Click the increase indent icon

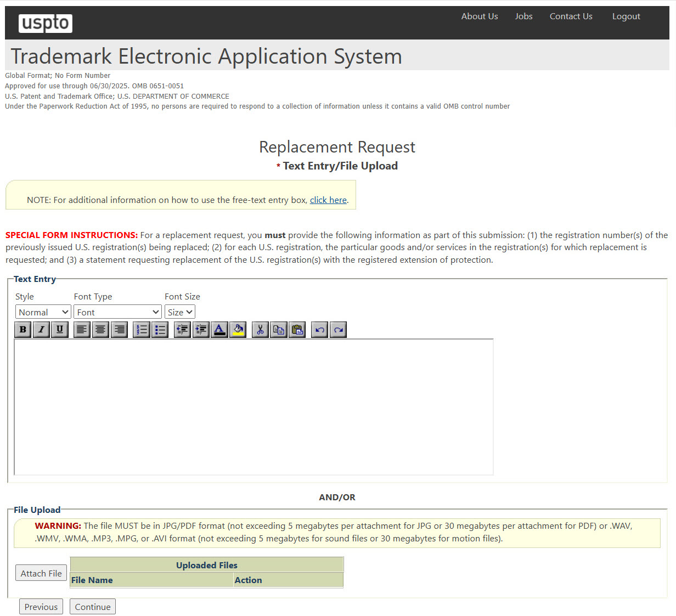point(201,330)
